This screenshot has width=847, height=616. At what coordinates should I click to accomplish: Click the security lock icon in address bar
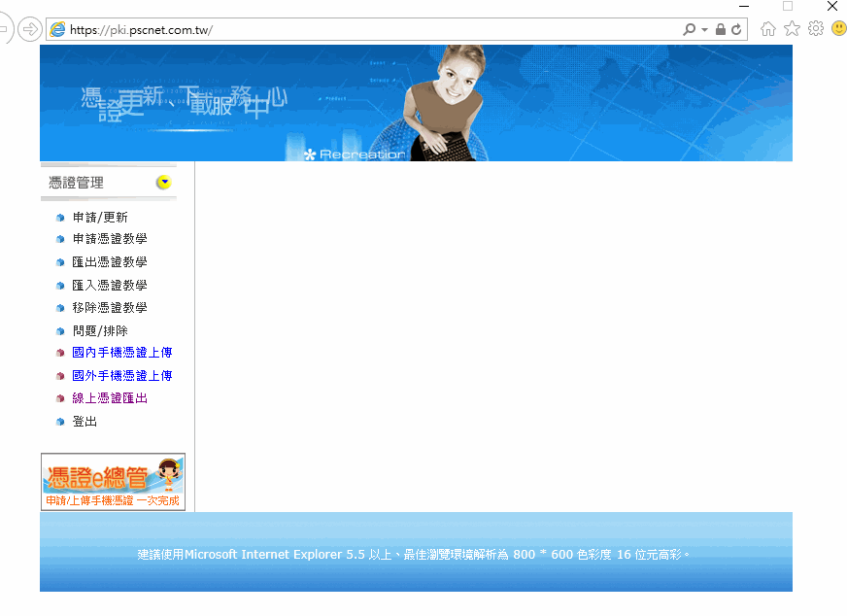click(x=720, y=29)
